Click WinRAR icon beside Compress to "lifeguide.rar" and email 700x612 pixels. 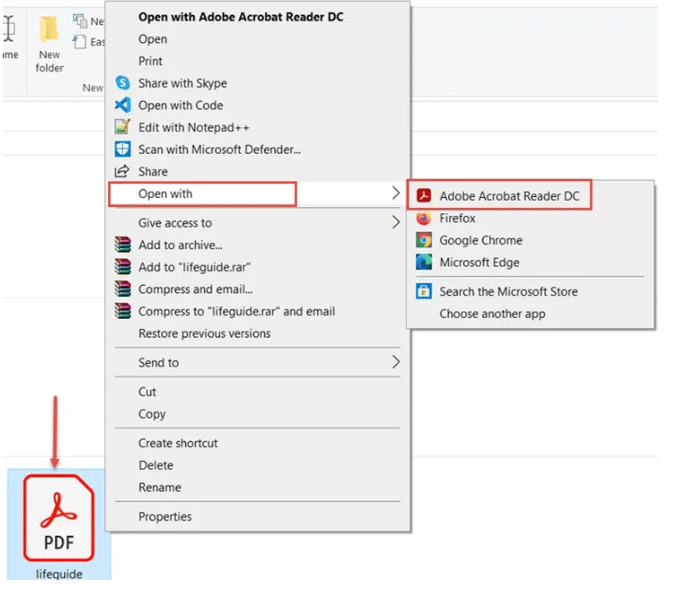(x=123, y=311)
